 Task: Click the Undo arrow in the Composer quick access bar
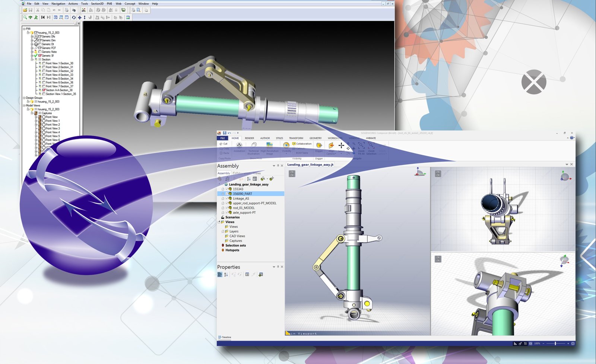click(x=229, y=133)
